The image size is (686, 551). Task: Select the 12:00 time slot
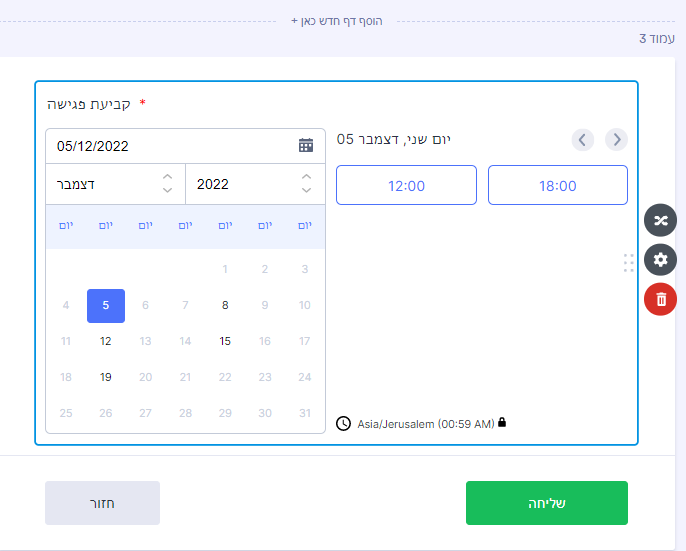(x=406, y=185)
